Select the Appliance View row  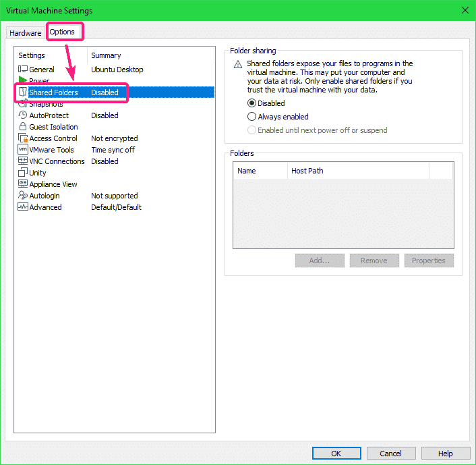pyautogui.click(x=115, y=184)
